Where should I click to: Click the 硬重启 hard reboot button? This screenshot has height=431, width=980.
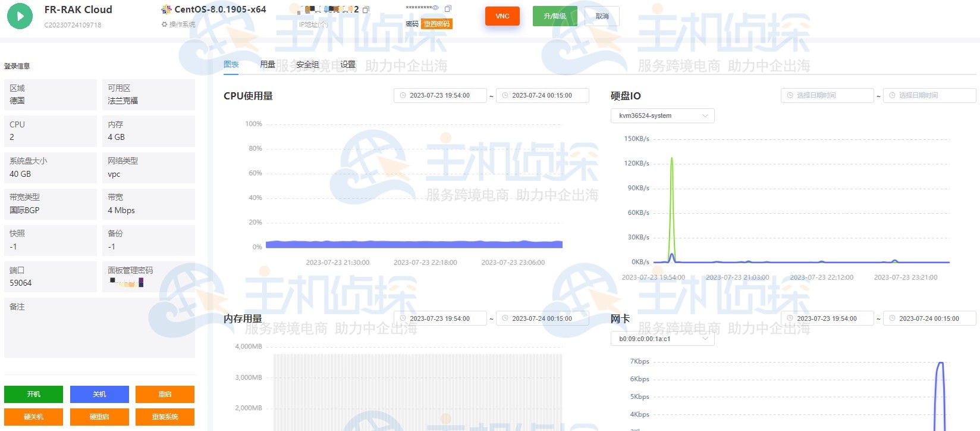click(99, 417)
